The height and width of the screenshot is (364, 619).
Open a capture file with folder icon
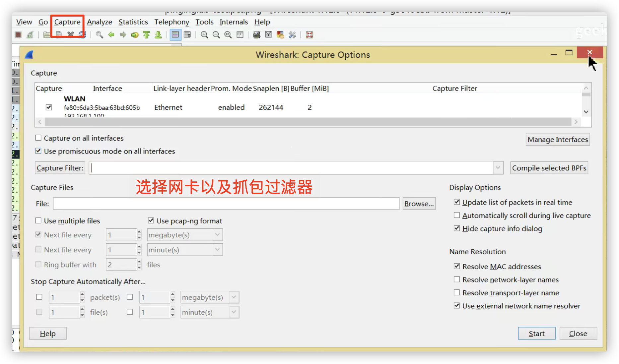click(x=47, y=35)
